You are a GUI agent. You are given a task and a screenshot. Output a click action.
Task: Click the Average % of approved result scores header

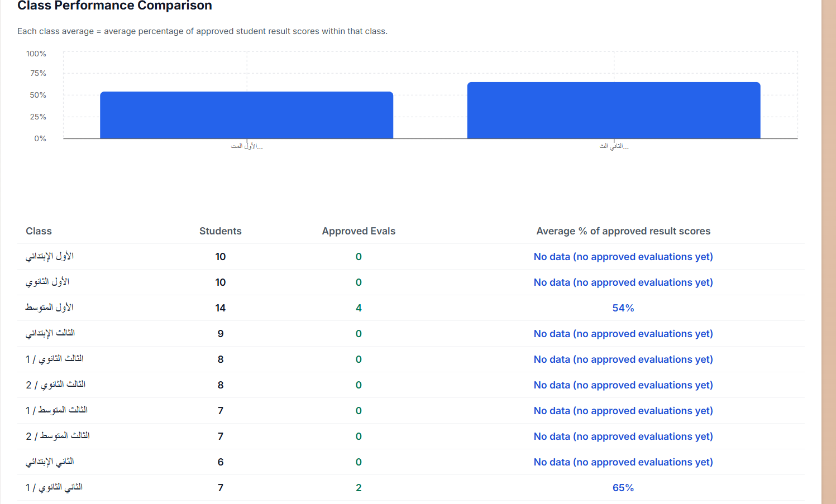click(623, 231)
